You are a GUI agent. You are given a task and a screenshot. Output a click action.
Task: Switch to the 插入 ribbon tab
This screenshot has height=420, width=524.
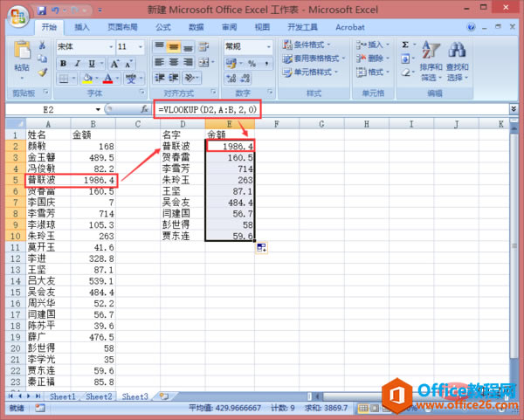[x=82, y=27]
